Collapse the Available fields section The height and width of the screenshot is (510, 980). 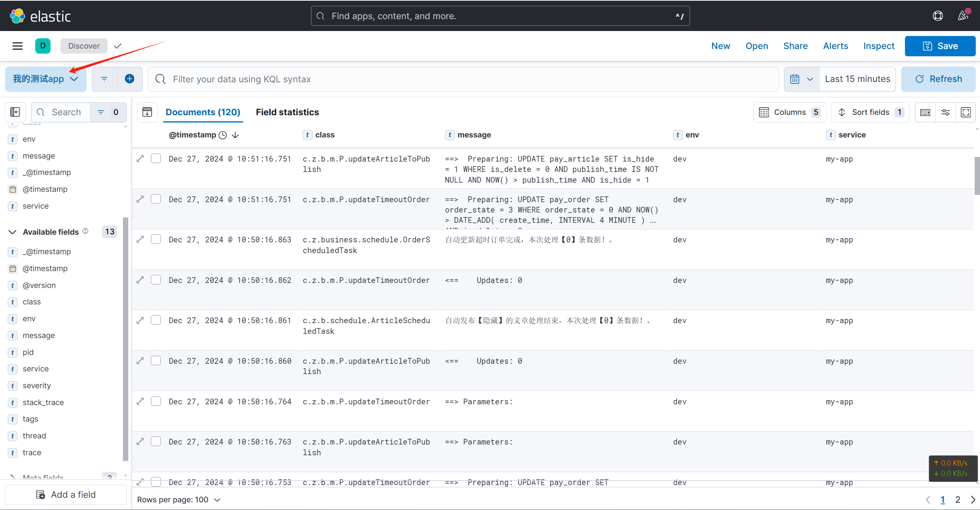(x=12, y=232)
